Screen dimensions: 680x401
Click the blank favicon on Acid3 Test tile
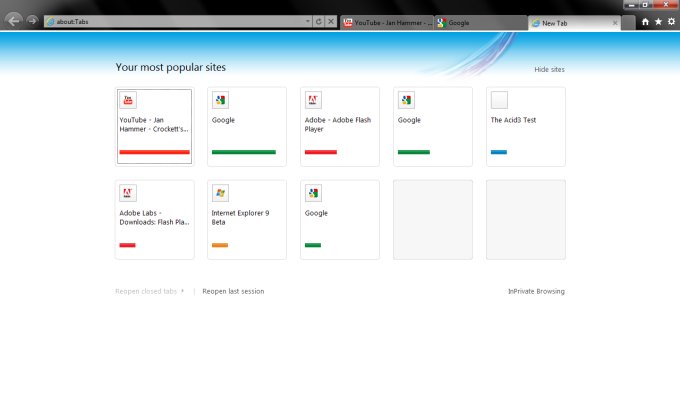pyautogui.click(x=499, y=100)
